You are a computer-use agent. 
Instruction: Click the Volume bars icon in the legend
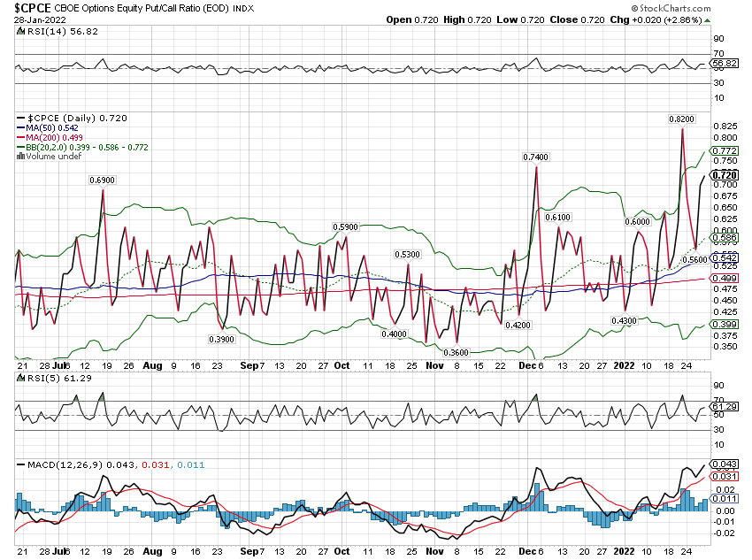pos(20,157)
